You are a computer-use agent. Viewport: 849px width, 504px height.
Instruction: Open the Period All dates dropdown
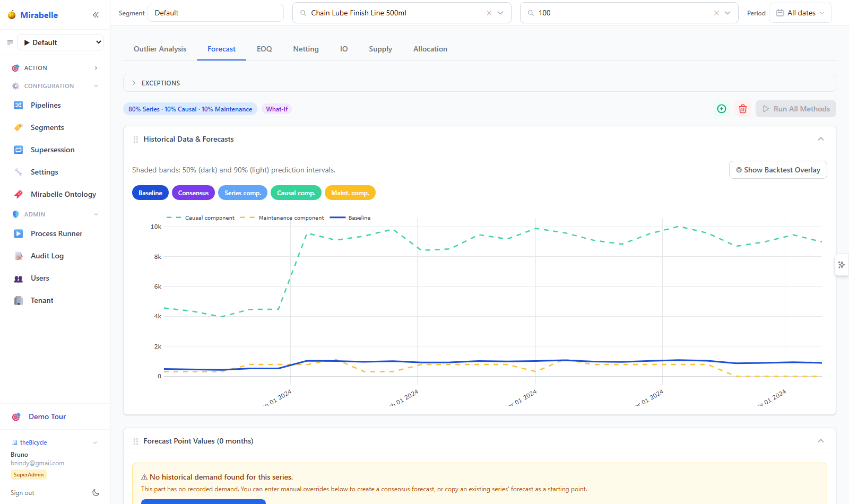800,13
